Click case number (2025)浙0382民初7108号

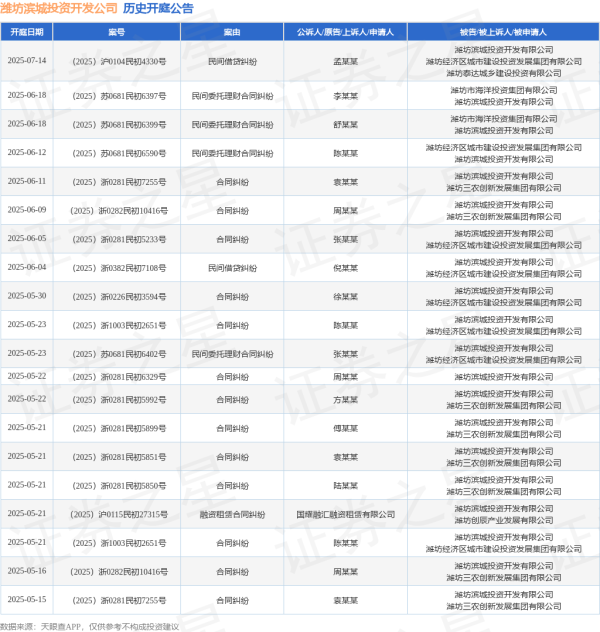point(119,268)
